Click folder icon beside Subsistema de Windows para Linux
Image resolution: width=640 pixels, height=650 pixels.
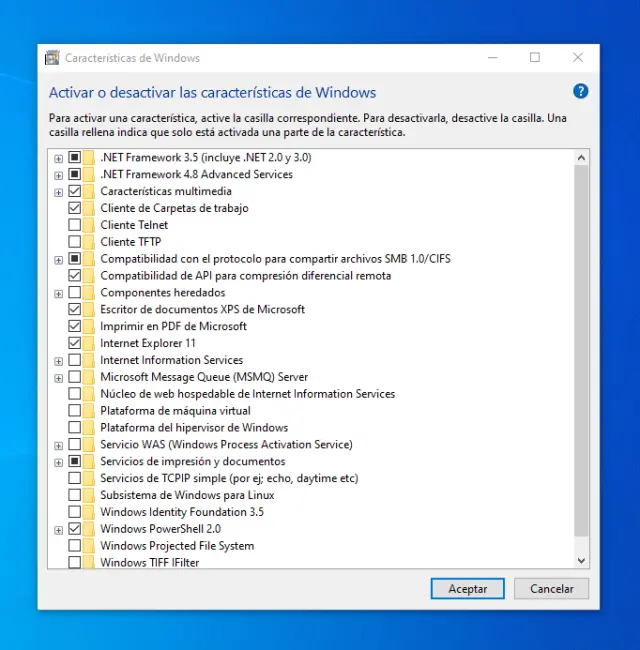pyautogui.click(x=89, y=495)
